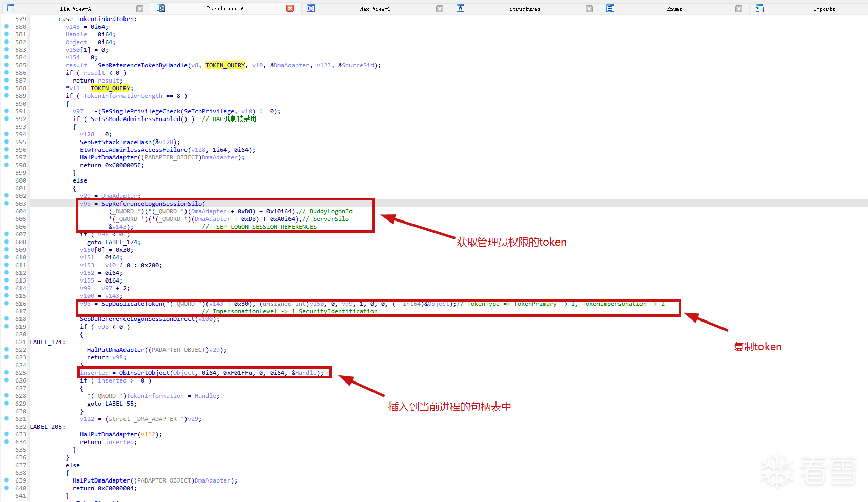Viewport: 868px width, 502px height.
Task: Click line number 591 in the margin
Action: click(20, 111)
